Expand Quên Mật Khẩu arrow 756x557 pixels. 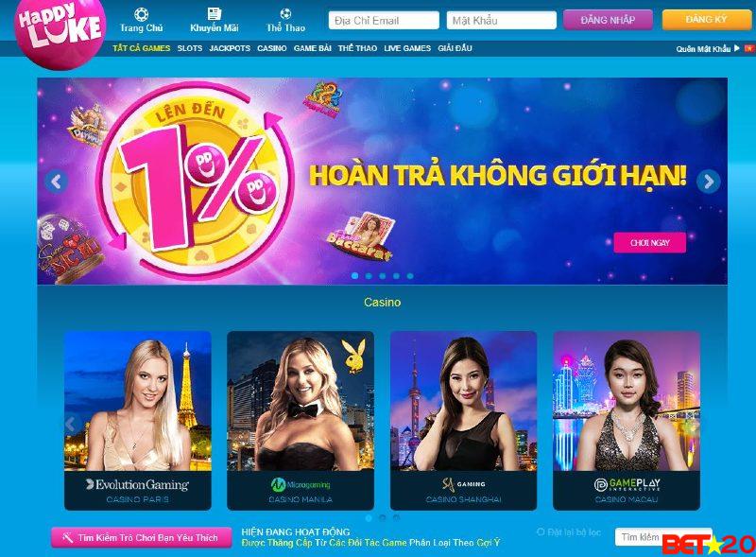point(737,48)
